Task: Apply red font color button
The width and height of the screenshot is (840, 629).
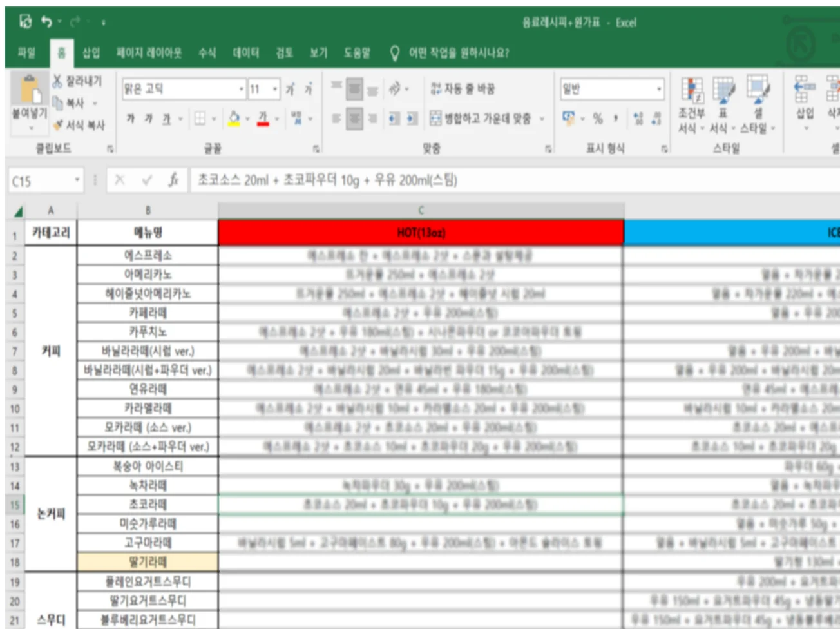Action: coord(263,119)
